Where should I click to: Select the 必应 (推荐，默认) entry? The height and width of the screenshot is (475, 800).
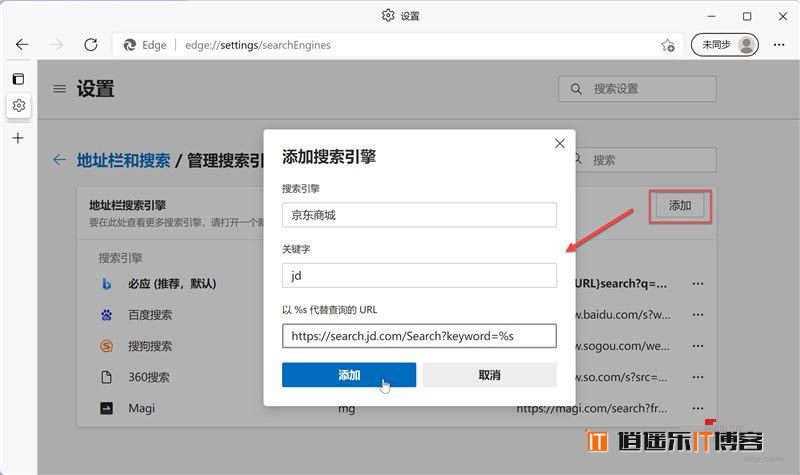[x=172, y=284]
